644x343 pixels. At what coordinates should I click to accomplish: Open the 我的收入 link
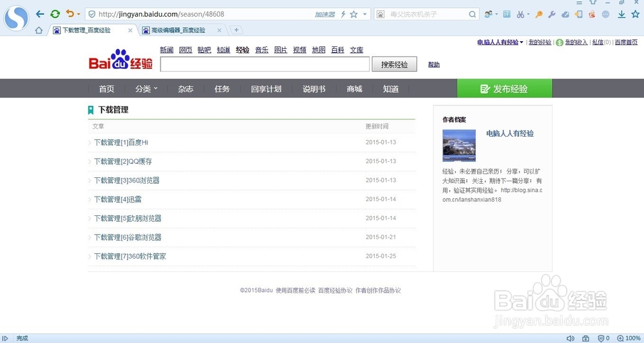point(576,42)
